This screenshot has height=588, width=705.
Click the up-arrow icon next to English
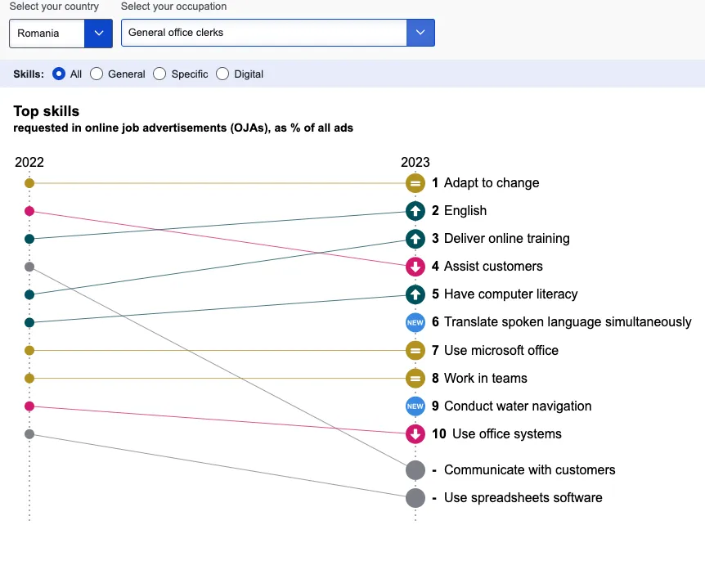(x=415, y=211)
